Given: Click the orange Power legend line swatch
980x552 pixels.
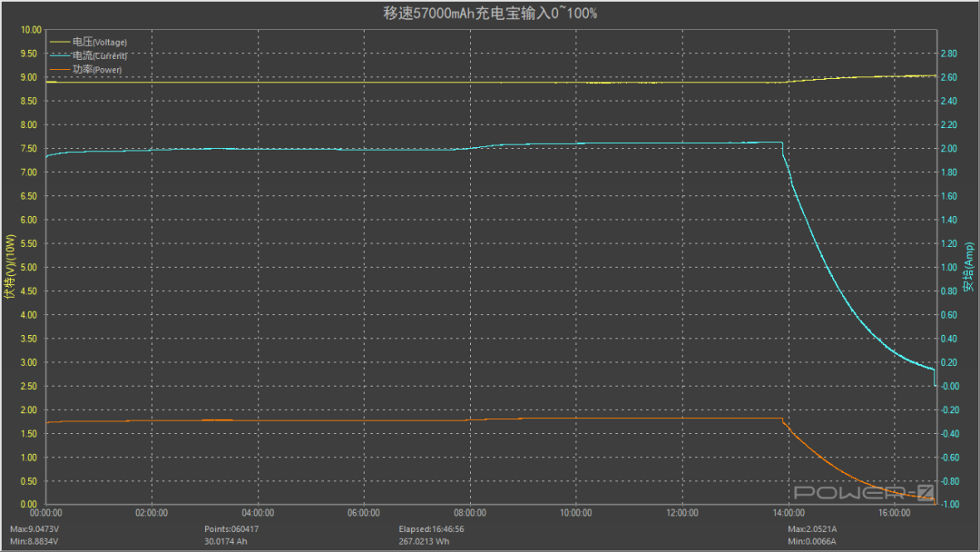Looking at the screenshot, I should point(60,69).
